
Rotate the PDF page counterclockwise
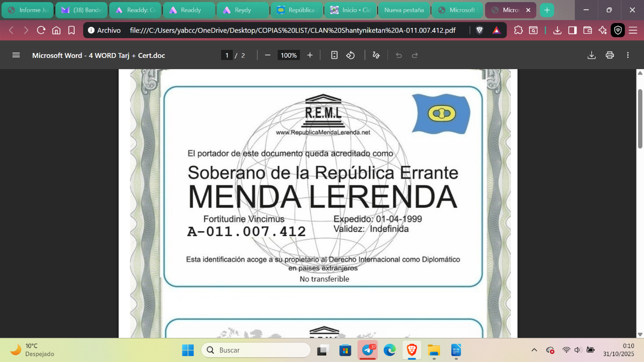(x=350, y=55)
